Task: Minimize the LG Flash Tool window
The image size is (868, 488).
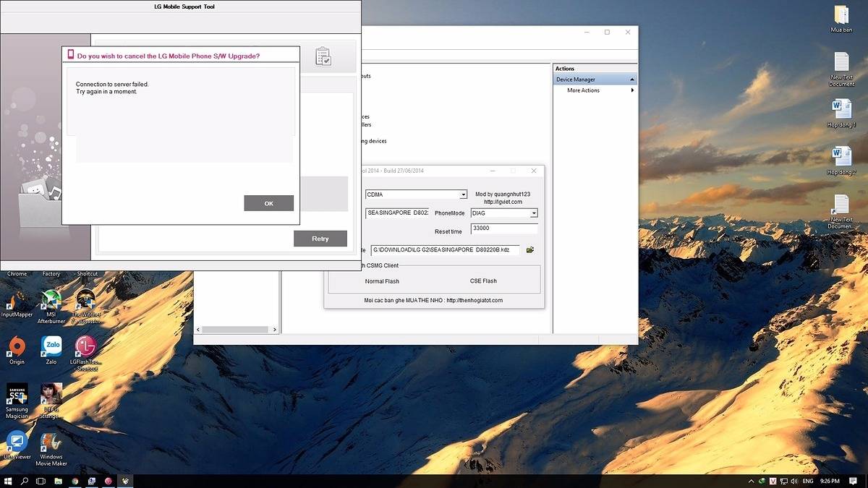Action: click(493, 171)
